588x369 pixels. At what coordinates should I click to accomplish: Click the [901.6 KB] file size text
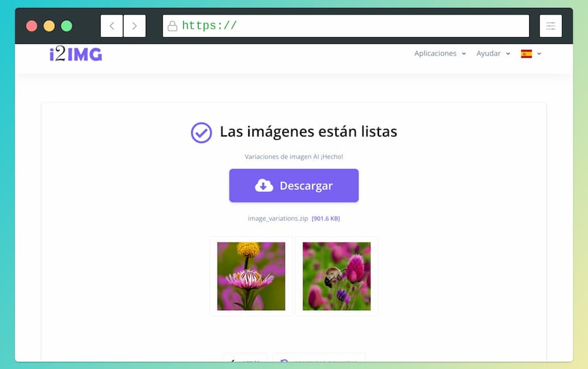point(325,218)
